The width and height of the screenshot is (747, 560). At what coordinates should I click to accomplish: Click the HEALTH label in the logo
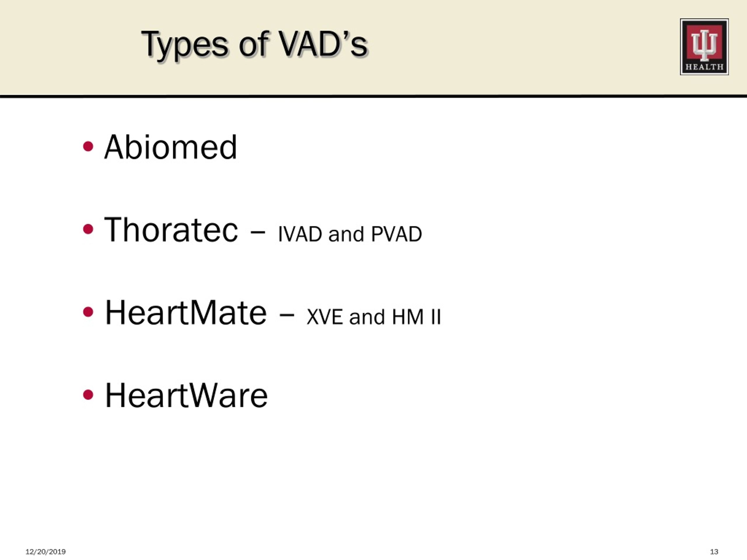click(x=704, y=67)
